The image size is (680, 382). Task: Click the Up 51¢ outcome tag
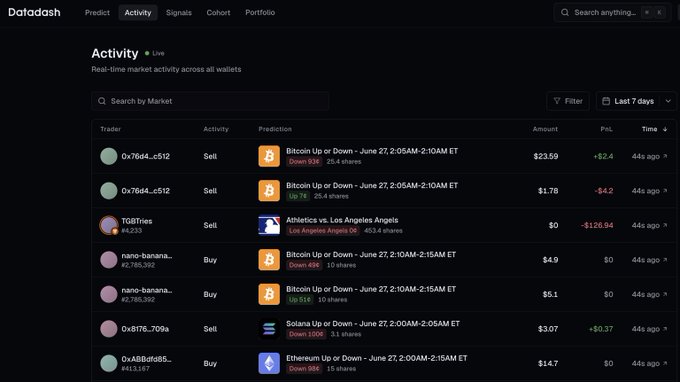(x=300, y=300)
